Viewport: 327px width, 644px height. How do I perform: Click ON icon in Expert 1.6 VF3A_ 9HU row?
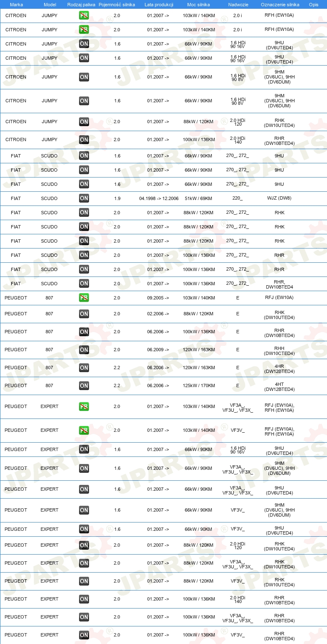84,489
